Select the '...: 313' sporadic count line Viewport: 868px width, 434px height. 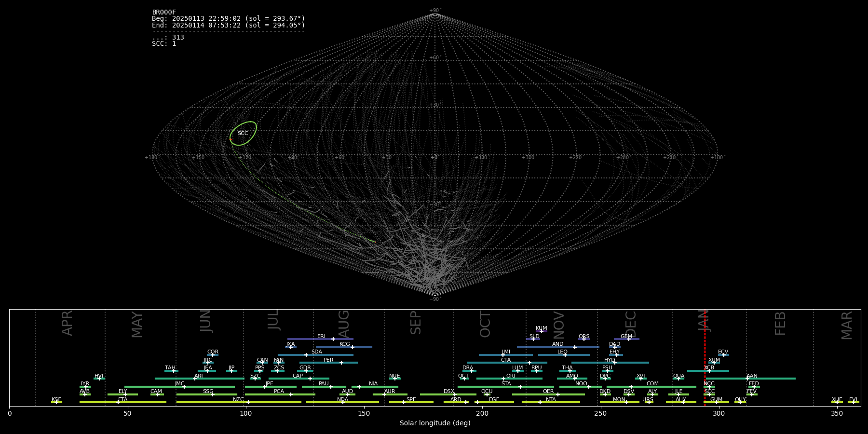point(168,37)
